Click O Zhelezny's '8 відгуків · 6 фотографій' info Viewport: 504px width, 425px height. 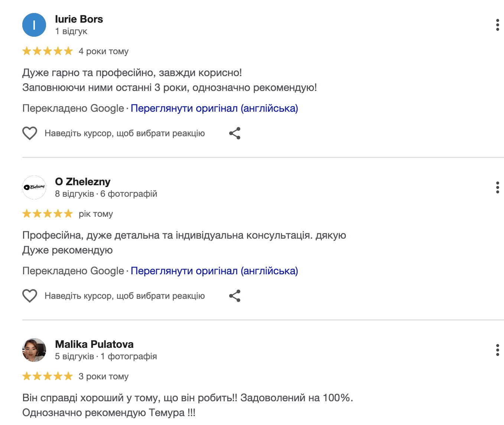coord(106,194)
